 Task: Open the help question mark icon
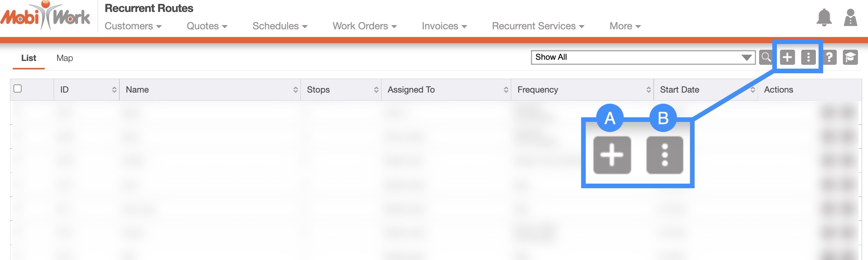click(829, 57)
